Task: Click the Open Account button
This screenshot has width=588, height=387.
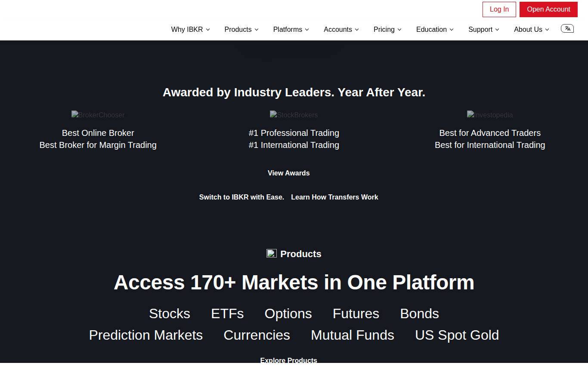Action: click(548, 9)
